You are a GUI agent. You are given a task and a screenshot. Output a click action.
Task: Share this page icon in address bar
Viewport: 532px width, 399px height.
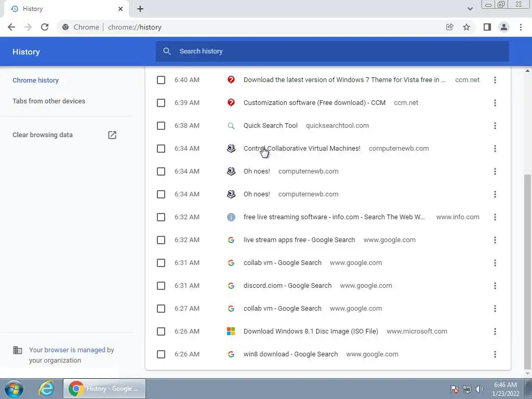tap(449, 27)
